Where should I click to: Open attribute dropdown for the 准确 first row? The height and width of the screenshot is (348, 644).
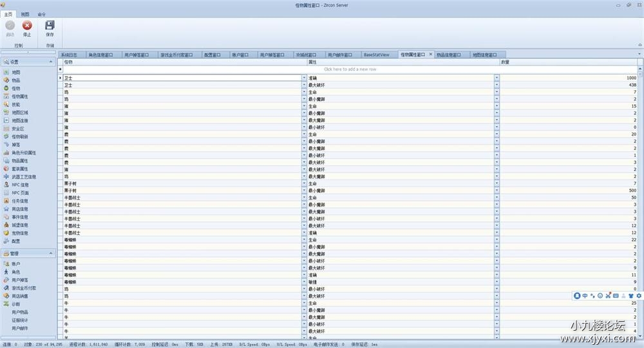click(x=497, y=78)
